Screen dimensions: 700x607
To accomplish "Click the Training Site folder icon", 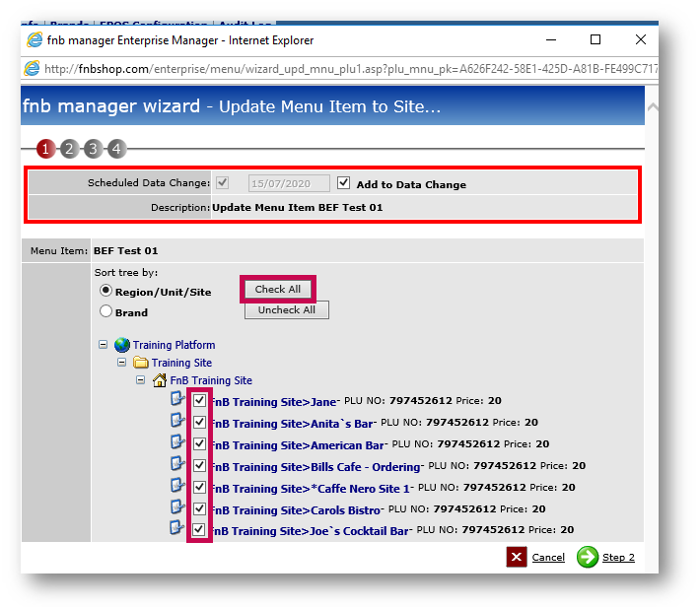I will (141, 363).
